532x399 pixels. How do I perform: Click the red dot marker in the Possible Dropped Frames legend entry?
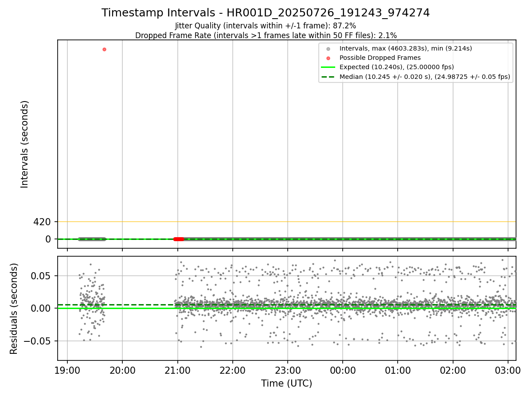point(328,58)
